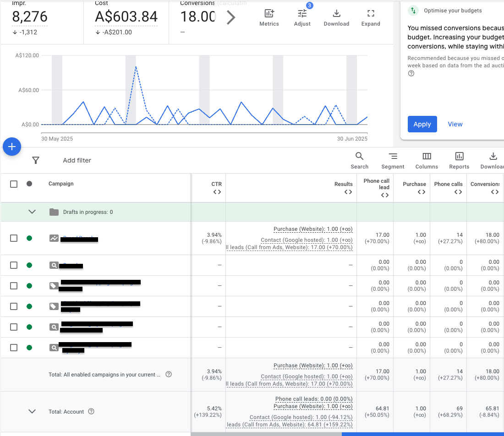Open the table Search tool
This screenshot has height=436, width=504.
pos(359,160)
